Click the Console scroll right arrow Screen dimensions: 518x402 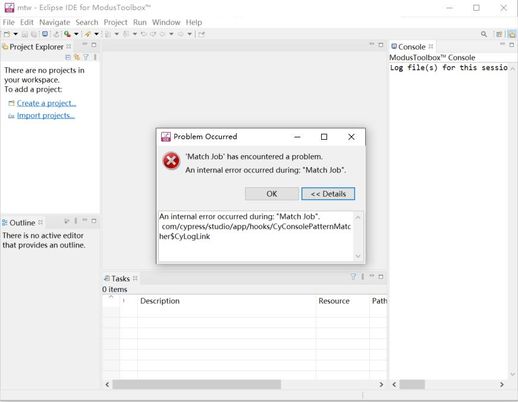pos(502,385)
